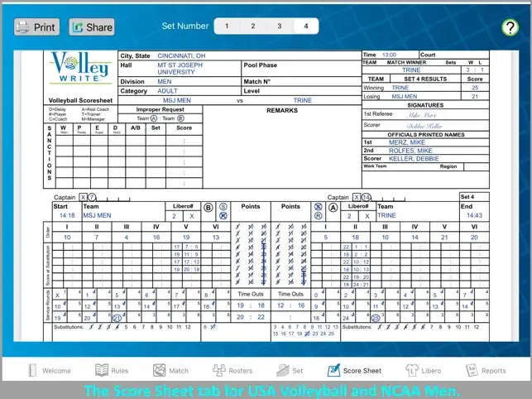Click winning score '25'

[x=475, y=88]
